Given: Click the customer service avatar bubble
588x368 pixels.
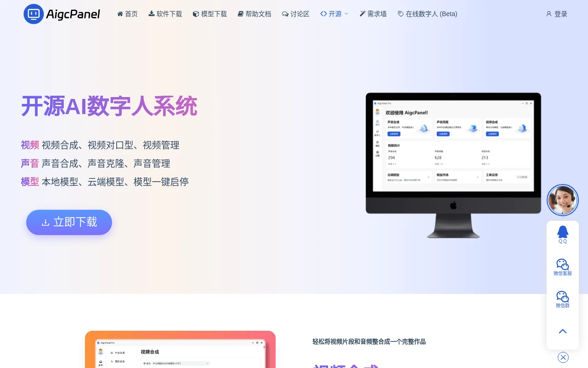Looking at the screenshot, I should (563, 200).
